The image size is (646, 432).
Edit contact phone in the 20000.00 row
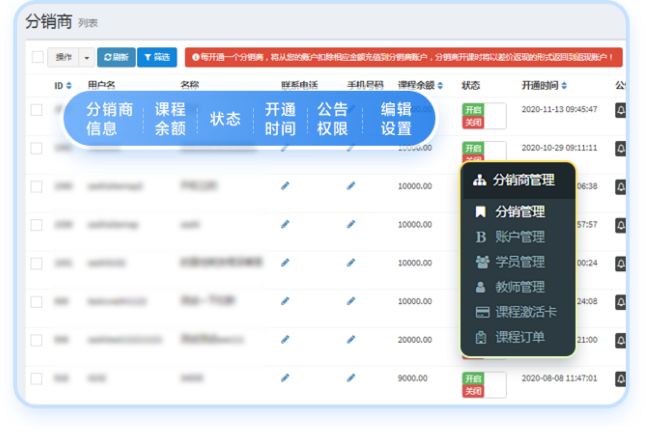(285, 339)
